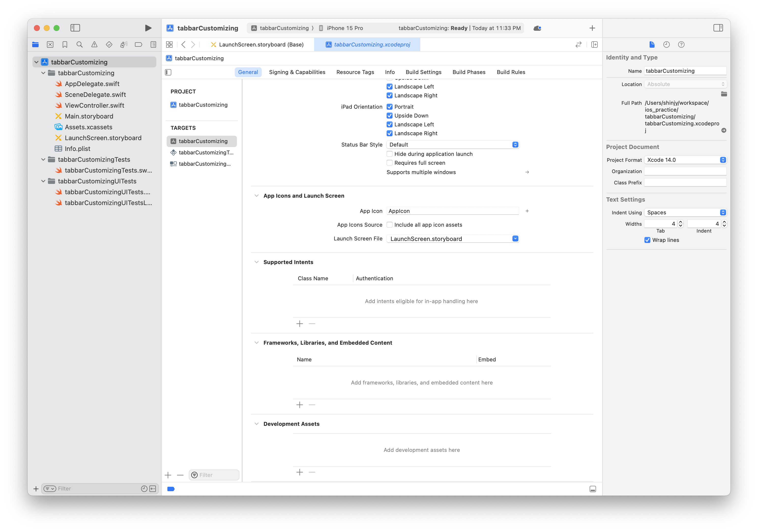This screenshot has width=758, height=532.
Task: Check Requires full screen option
Action: [390, 163]
